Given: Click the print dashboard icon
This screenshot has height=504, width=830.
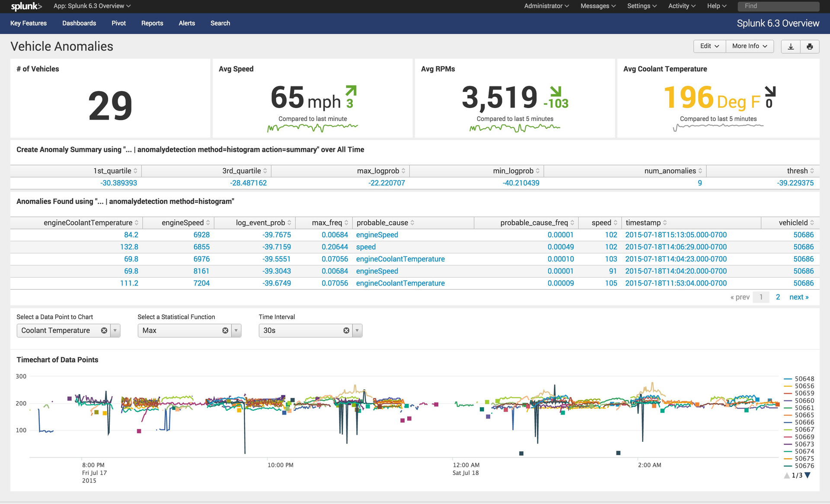Looking at the screenshot, I should point(810,46).
